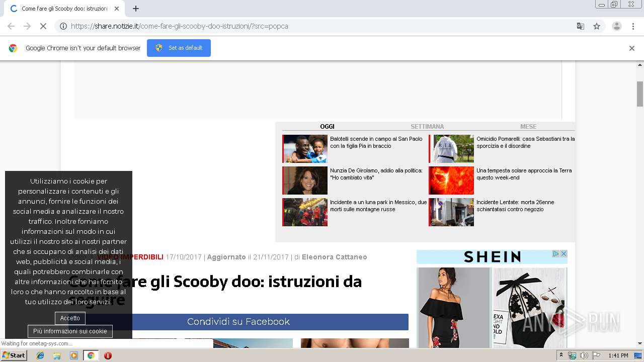Viewport: 644px width, 362px height.
Task: Click solar storm thumbnail image
Action: tap(451, 180)
